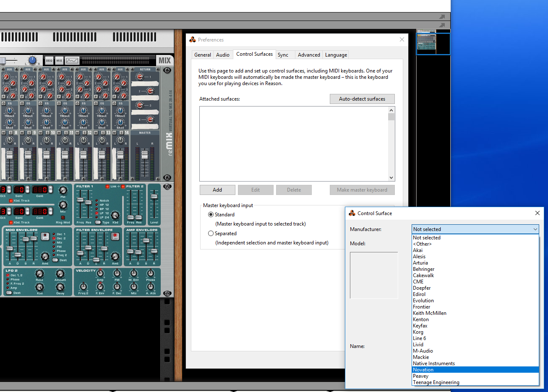
Task: Open the Language tab
Action: tap(336, 55)
